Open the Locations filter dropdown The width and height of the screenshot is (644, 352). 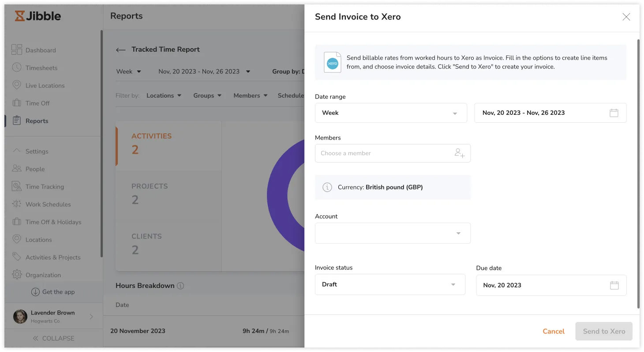pos(164,96)
